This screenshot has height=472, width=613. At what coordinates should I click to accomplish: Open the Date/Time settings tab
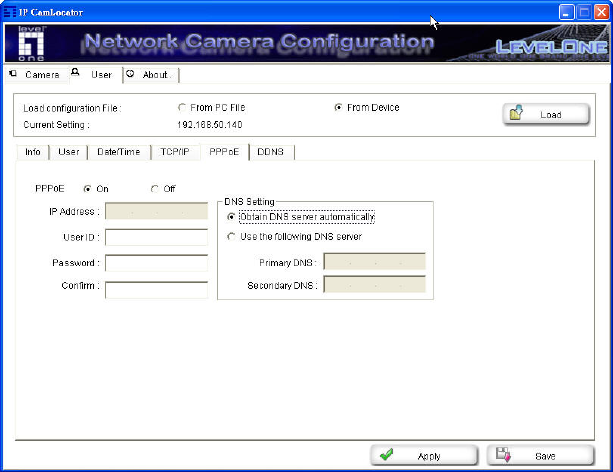pyautogui.click(x=118, y=152)
